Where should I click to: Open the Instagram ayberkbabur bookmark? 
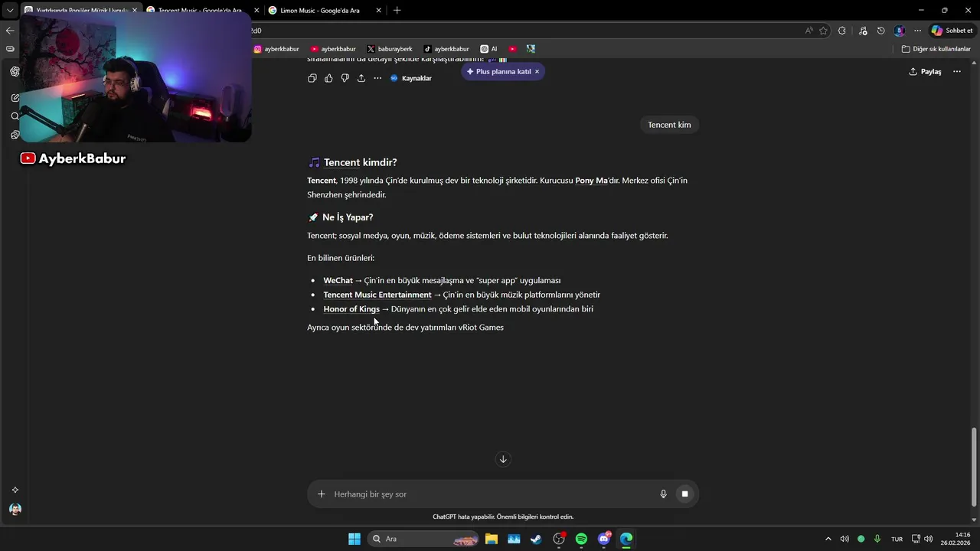pyautogui.click(x=276, y=49)
